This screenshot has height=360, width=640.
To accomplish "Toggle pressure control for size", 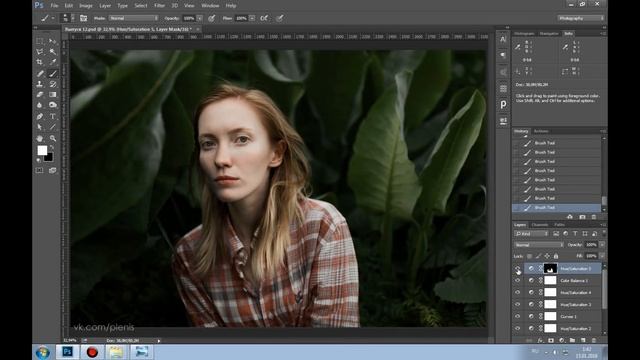I will click(280, 18).
